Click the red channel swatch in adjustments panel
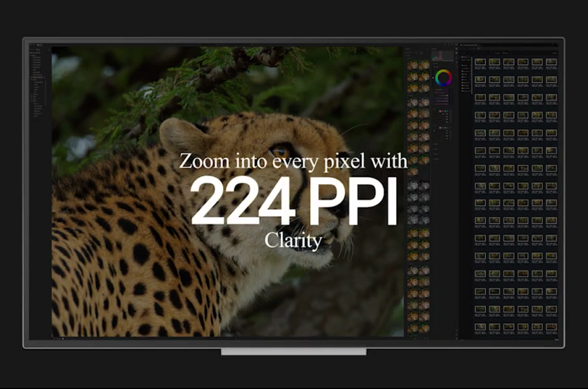Image resolution: width=588 pixels, height=389 pixels. (x=441, y=111)
